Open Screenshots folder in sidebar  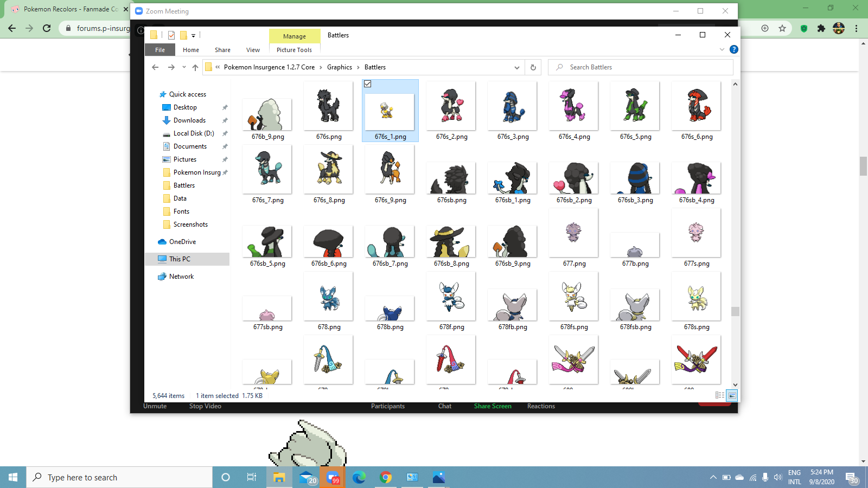[x=190, y=224]
